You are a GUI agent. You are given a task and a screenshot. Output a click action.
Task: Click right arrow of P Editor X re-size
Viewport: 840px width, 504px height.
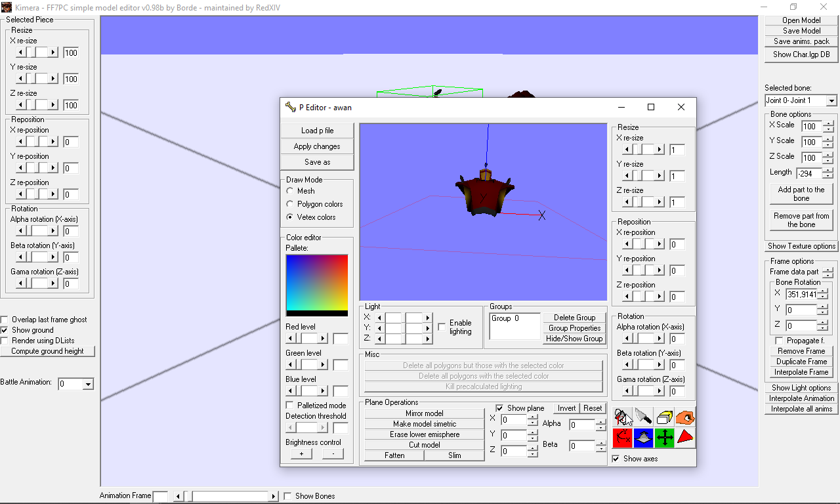(x=661, y=150)
